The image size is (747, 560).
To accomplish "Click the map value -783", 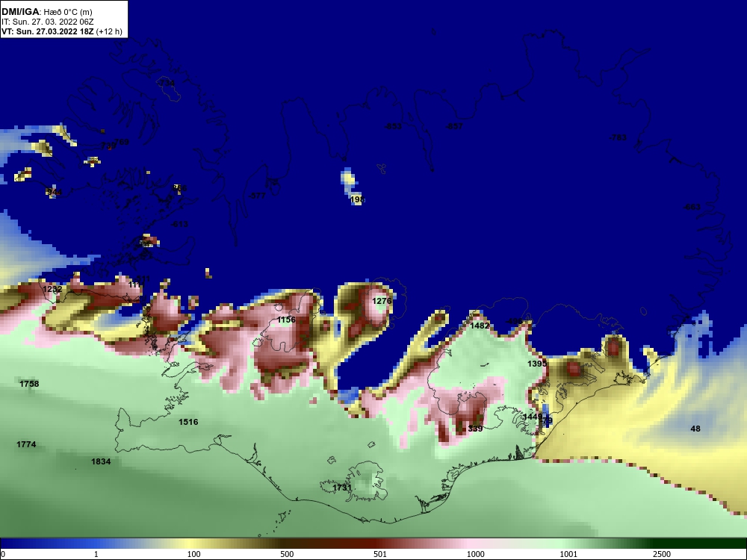I will pos(618,137).
